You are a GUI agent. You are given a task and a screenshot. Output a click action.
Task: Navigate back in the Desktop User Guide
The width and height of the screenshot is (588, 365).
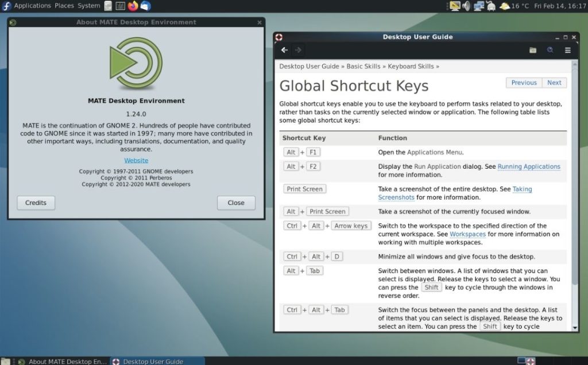click(x=284, y=50)
